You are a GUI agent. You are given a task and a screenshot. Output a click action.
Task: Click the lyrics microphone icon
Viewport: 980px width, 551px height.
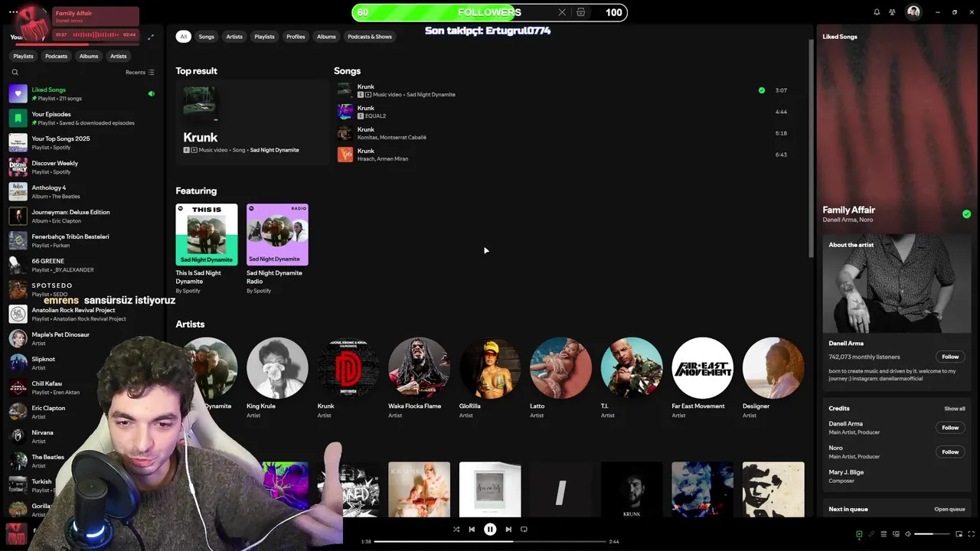[x=871, y=534]
